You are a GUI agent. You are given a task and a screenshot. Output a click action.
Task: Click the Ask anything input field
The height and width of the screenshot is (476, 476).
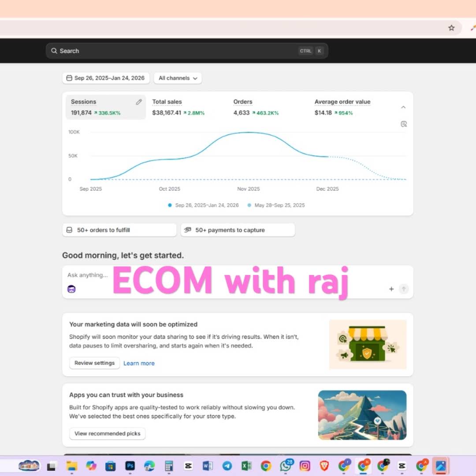click(x=238, y=282)
